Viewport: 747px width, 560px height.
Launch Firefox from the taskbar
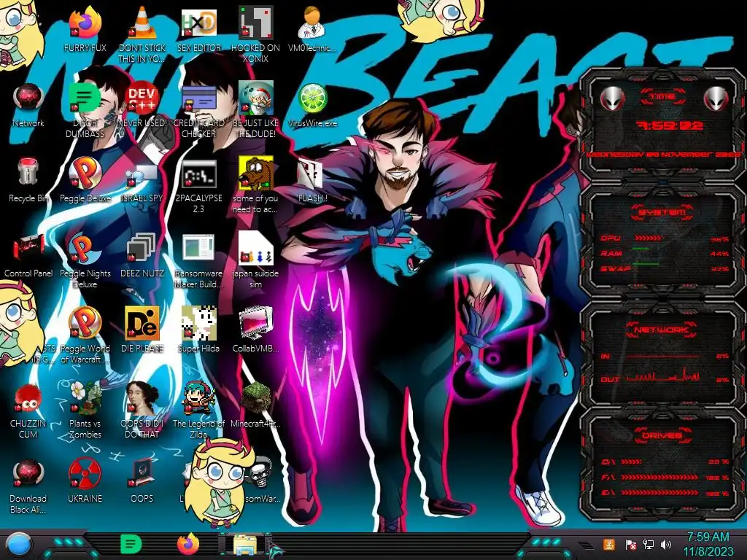[188, 544]
